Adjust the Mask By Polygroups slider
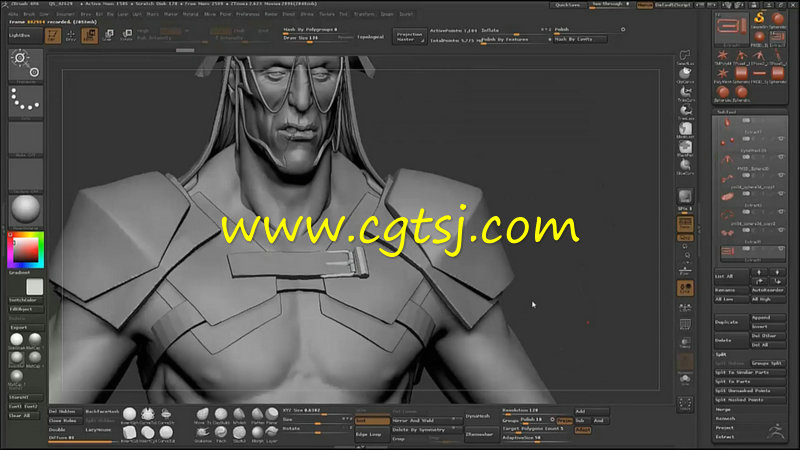 318,30
